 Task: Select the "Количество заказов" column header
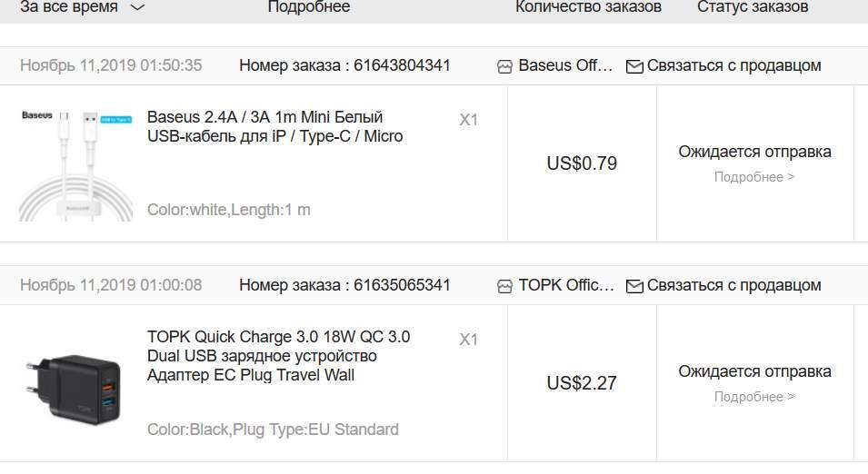(588, 7)
